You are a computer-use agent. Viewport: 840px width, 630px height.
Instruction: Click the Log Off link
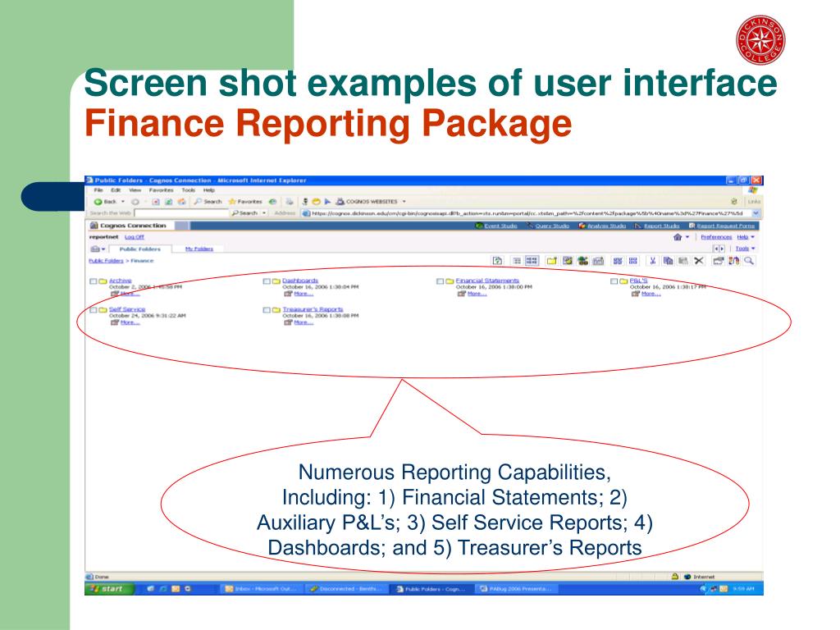(135, 237)
